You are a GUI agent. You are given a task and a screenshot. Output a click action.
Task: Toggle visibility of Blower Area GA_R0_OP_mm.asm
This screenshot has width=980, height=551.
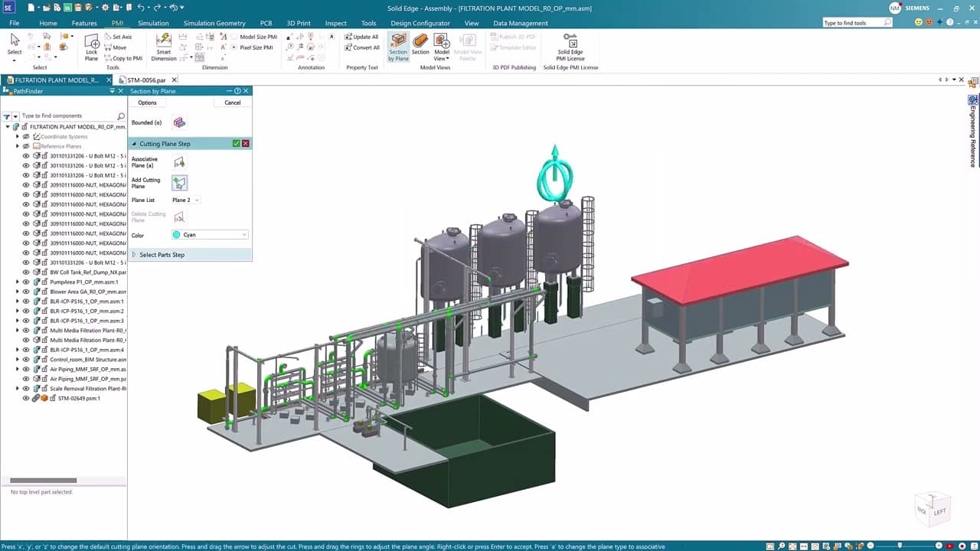[x=26, y=292]
